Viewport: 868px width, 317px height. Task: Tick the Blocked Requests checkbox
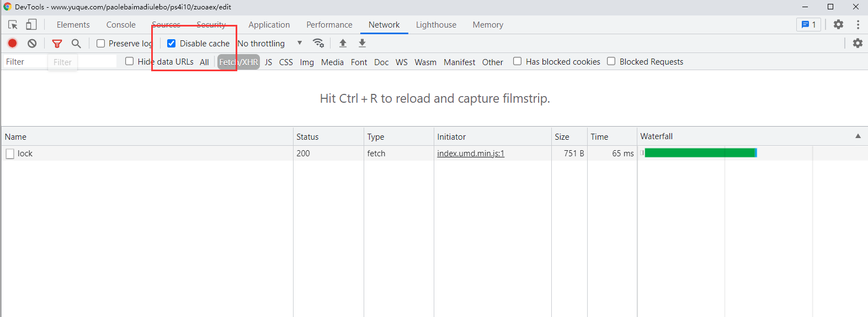point(611,61)
